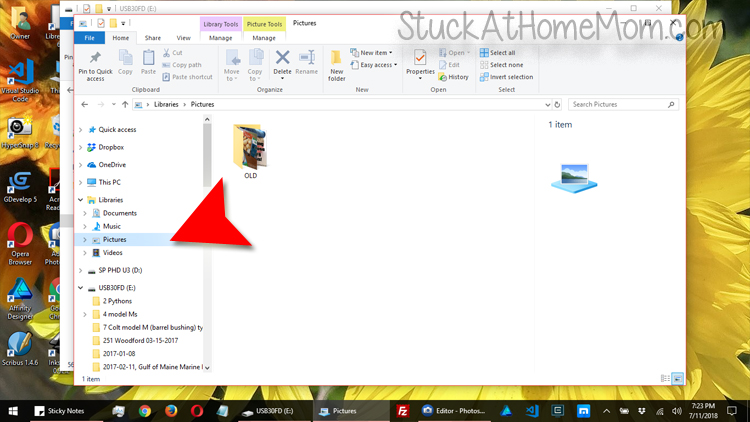The height and width of the screenshot is (422, 750).
Task: Switch to the Share ribbon tab
Action: click(x=153, y=38)
